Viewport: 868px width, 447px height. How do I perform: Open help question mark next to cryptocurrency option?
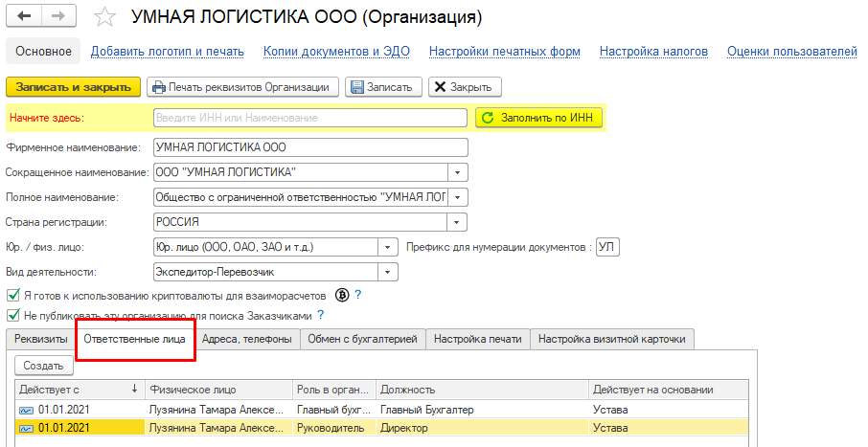tap(358, 295)
